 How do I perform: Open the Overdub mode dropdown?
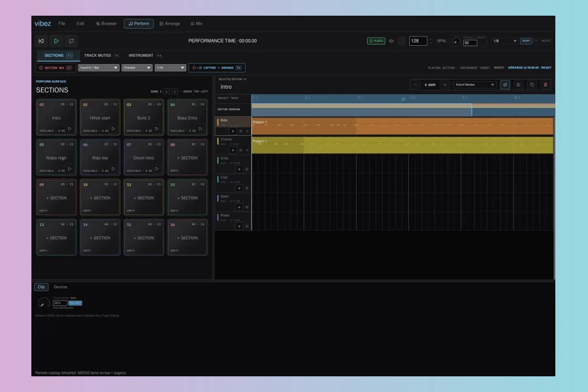pos(137,68)
